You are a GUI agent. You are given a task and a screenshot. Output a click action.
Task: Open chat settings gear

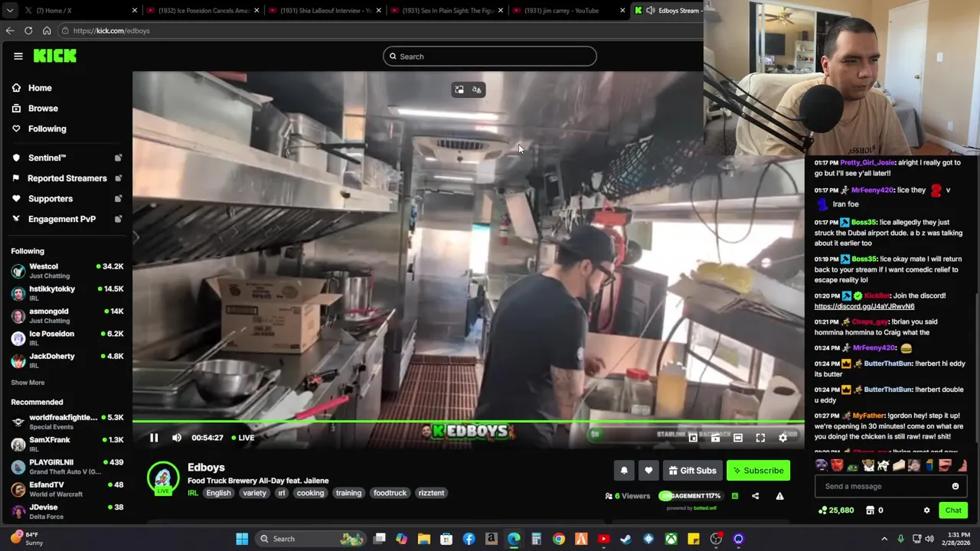coord(926,510)
